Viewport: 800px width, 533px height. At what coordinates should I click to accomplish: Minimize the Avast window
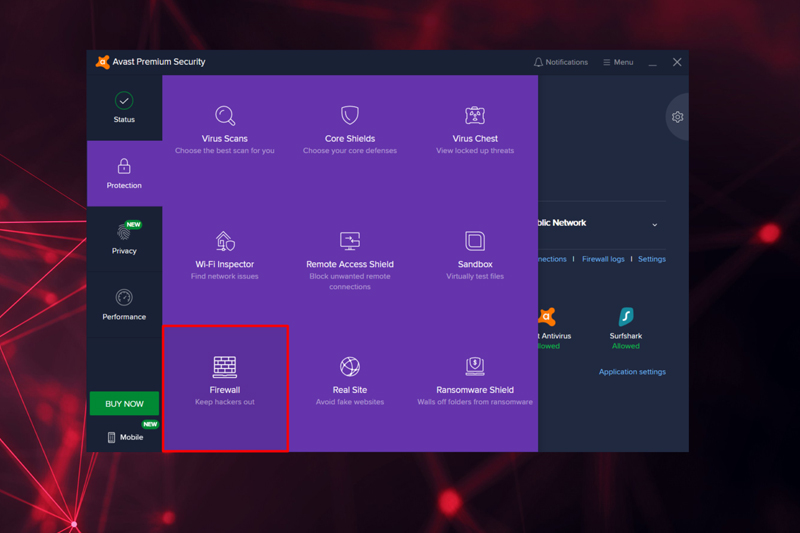[653, 63]
